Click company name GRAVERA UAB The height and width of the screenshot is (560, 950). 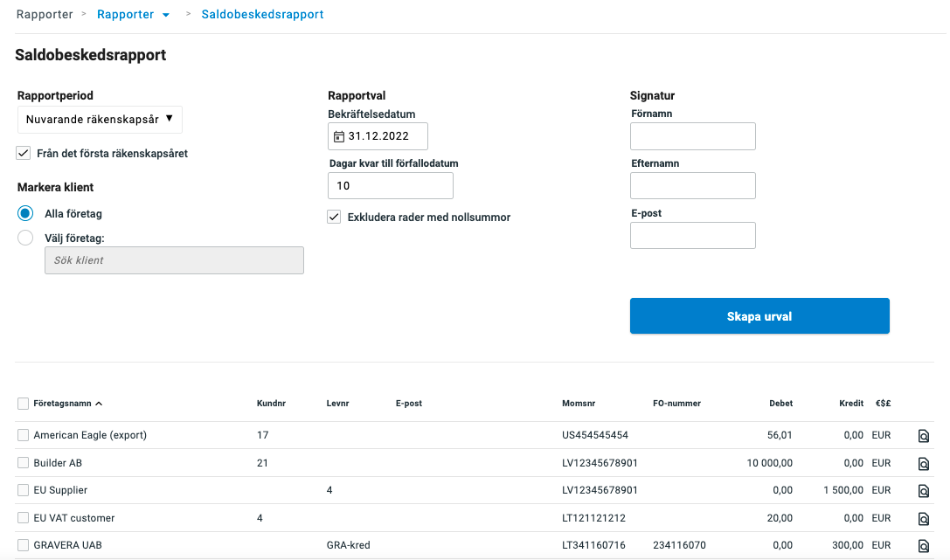click(68, 545)
